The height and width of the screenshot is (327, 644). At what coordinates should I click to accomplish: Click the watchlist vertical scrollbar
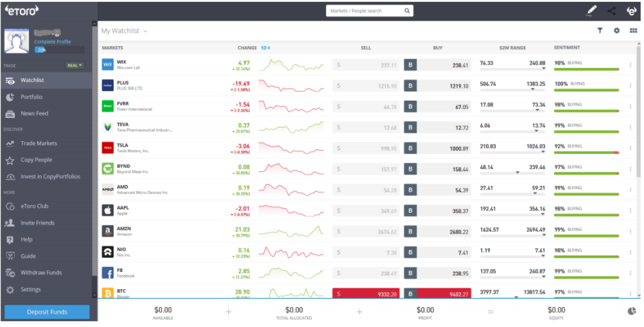[x=638, y=112]
